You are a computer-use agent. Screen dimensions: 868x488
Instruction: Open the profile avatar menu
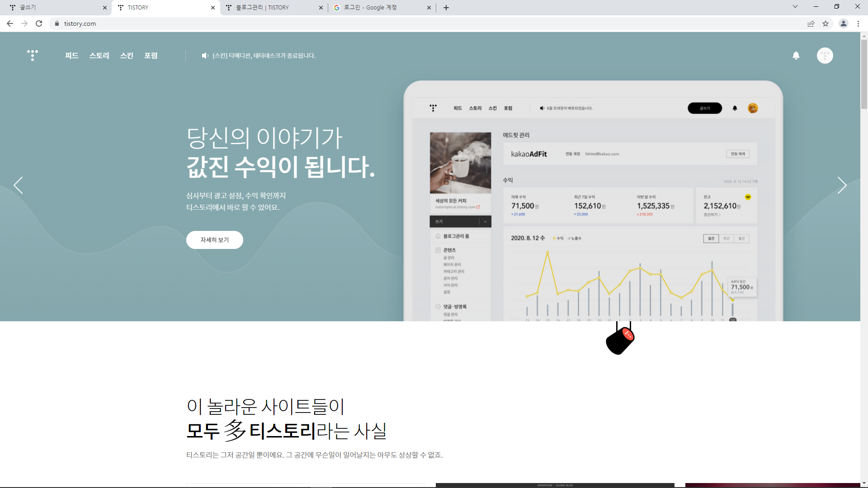[825, 56]
